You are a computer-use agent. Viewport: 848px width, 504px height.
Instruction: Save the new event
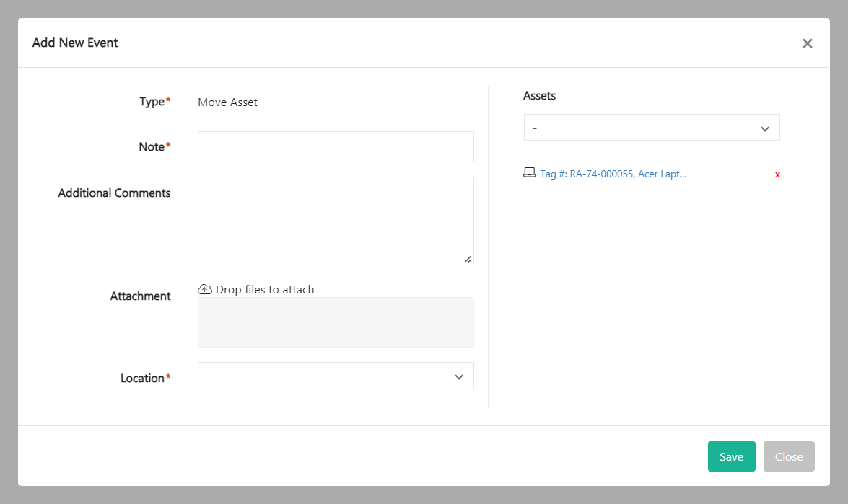(x=731, y=456)
